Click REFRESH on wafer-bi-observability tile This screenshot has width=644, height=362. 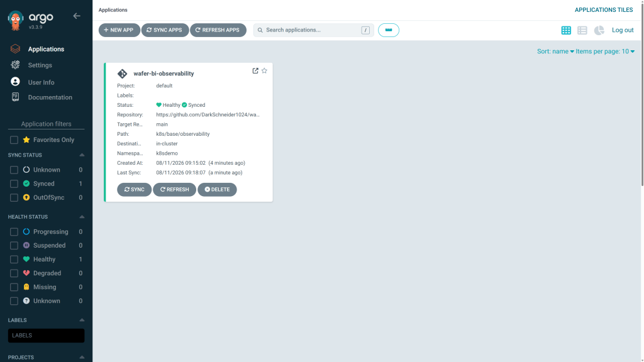pyautogui.click(x=175, y=190)
